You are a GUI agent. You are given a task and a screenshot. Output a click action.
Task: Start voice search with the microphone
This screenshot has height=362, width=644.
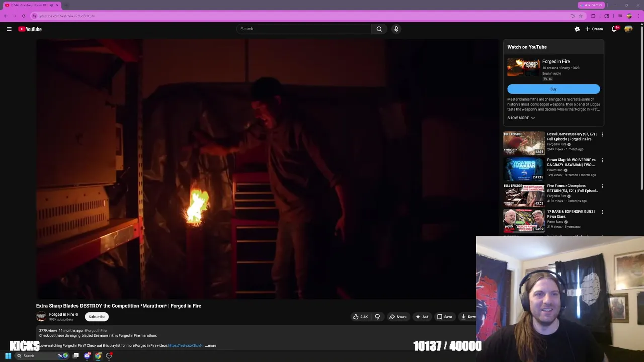(396, 29)
